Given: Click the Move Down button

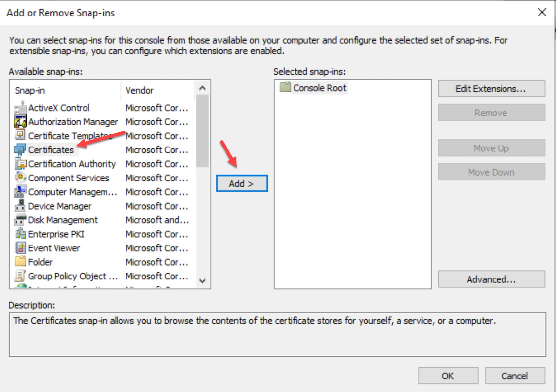Looking at the screenshot, I should click(x=491, y=172).
